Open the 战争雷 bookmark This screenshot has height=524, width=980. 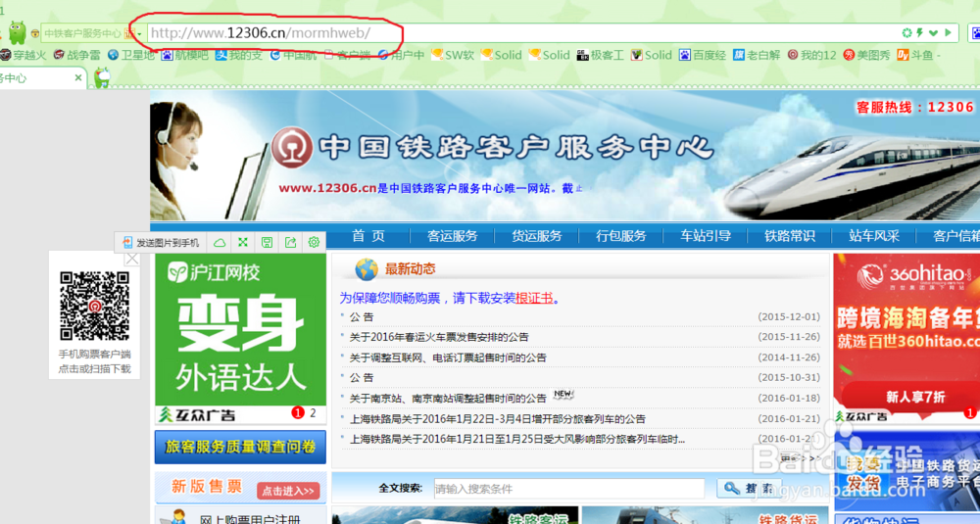pos(76,55)
